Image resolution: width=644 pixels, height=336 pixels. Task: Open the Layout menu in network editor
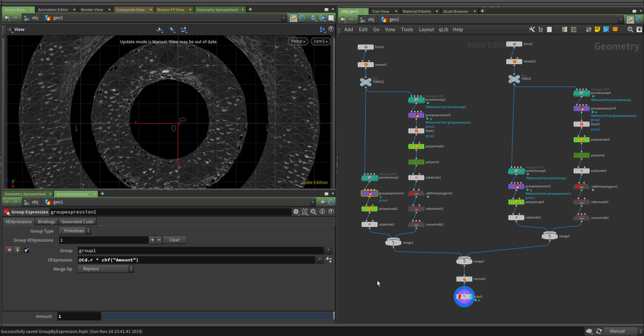coord(426,29)
